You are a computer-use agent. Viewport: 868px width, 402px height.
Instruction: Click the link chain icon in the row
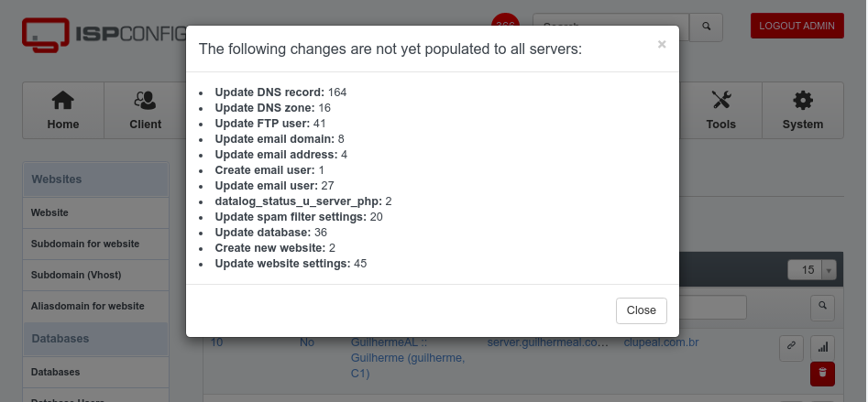tap(791, 348)
